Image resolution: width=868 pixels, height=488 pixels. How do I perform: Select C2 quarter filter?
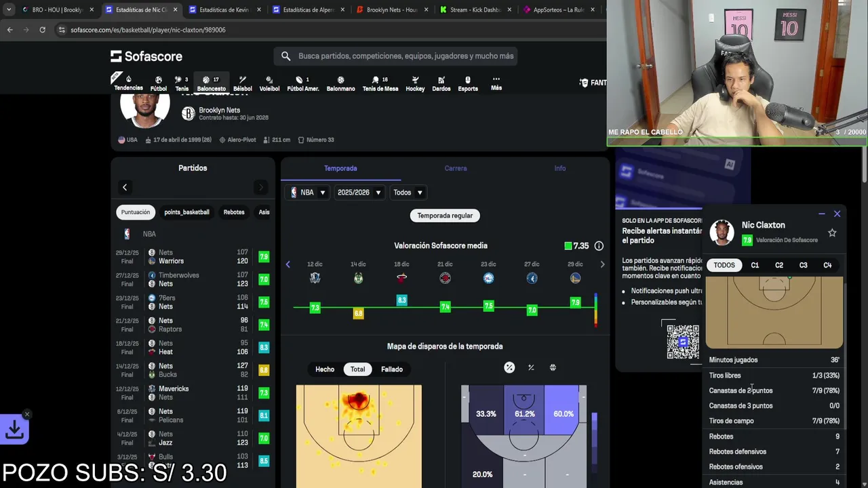779,265
